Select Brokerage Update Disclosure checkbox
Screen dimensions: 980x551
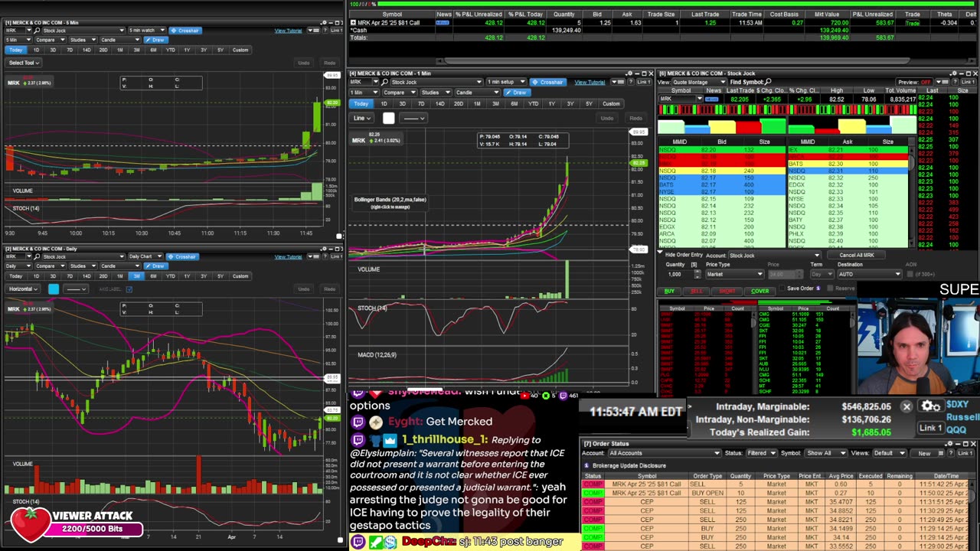[x=587, y=465]
